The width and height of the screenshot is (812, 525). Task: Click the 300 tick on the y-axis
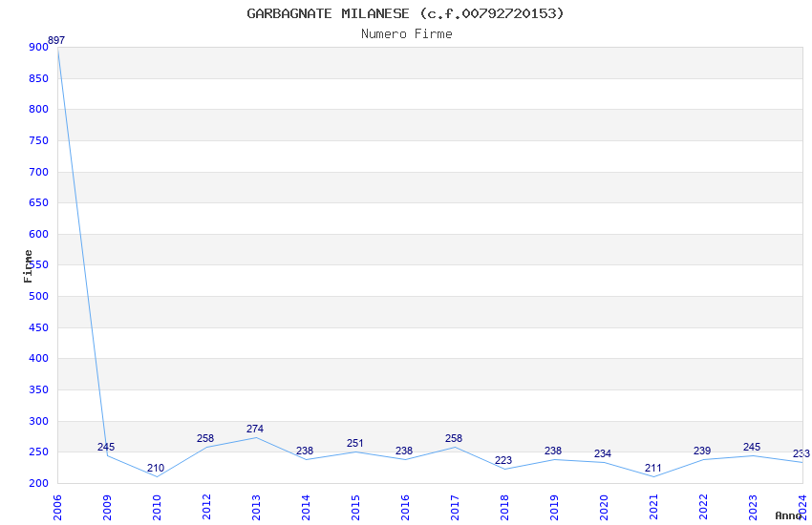point(39,422)
